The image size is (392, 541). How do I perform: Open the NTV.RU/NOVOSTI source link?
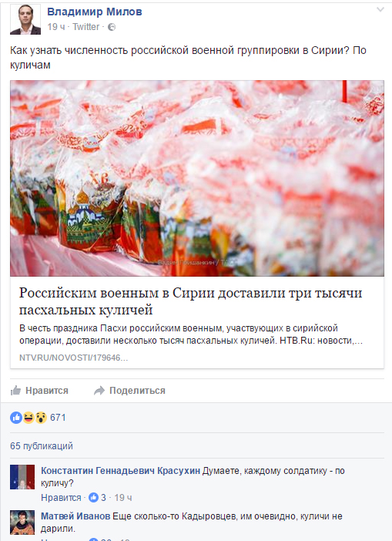[73, 358]
